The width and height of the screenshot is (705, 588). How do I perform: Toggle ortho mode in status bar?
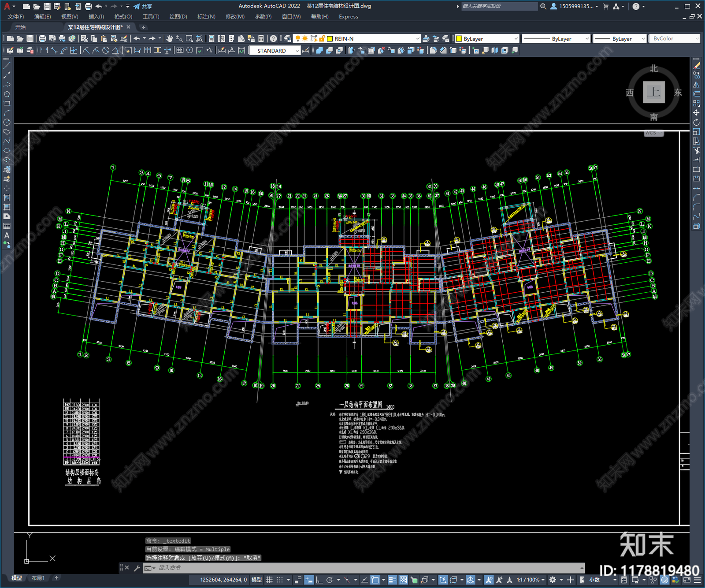coord(319,580)
